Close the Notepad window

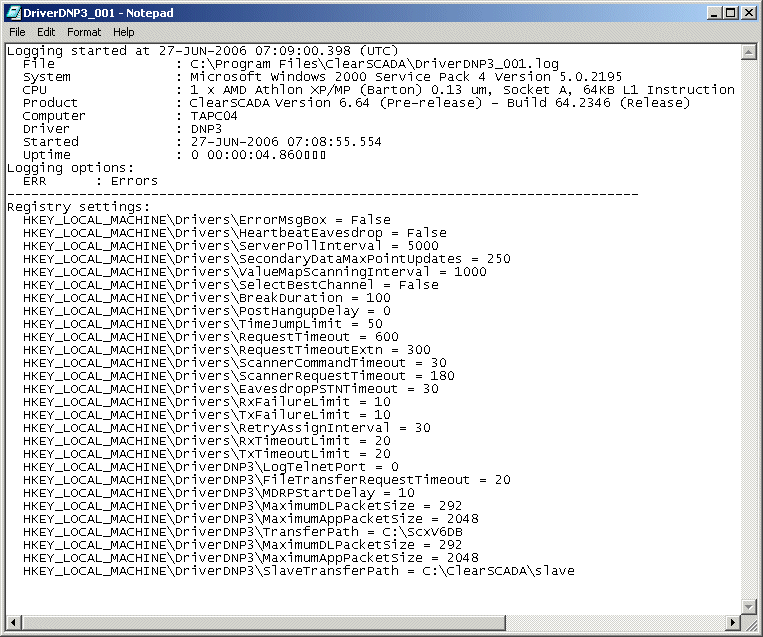[748, 13]
